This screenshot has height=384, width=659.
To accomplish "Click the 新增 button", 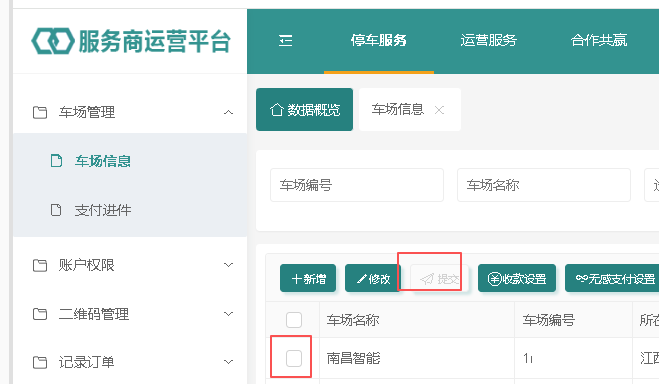I will point(308,278).
